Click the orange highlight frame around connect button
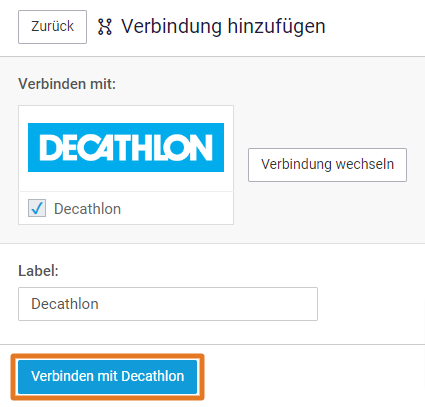Image resolution: width=425 pixels, height=407 pixels. point(107,356)
